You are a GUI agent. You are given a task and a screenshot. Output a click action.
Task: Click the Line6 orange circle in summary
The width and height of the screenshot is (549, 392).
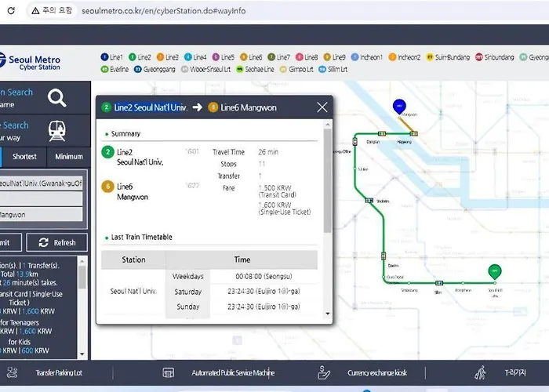point(108,187)
